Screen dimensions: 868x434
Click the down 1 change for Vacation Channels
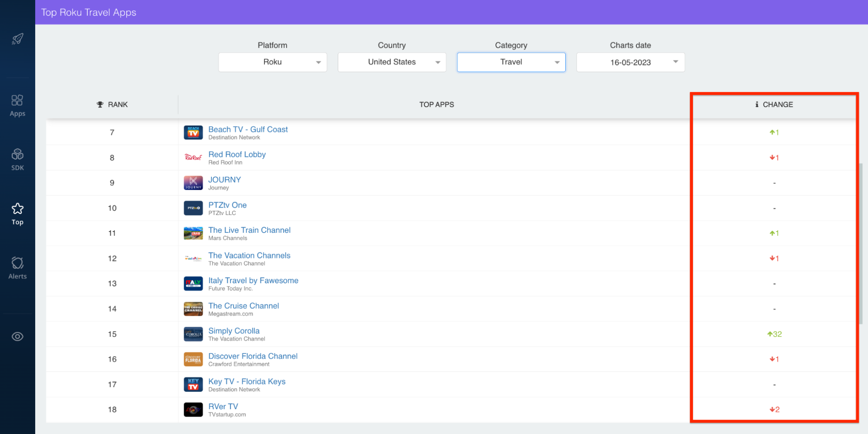(774, 258)
